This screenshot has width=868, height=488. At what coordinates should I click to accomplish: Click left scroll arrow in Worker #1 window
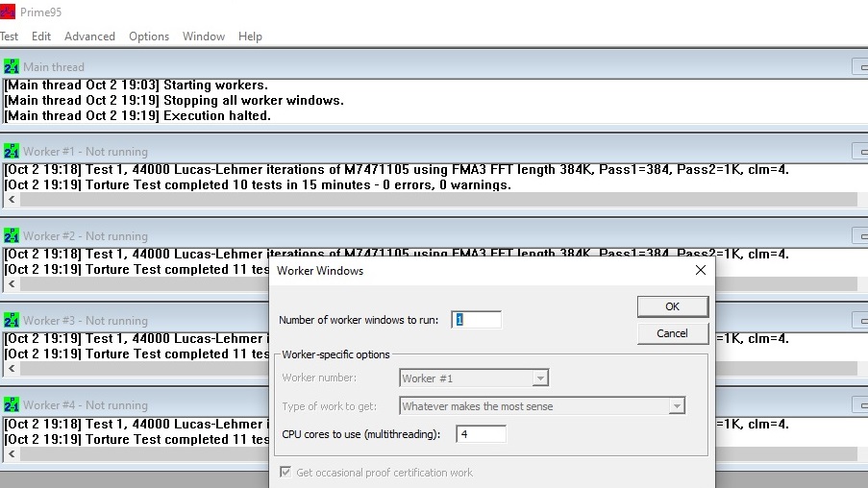click(x=12, y=199)
